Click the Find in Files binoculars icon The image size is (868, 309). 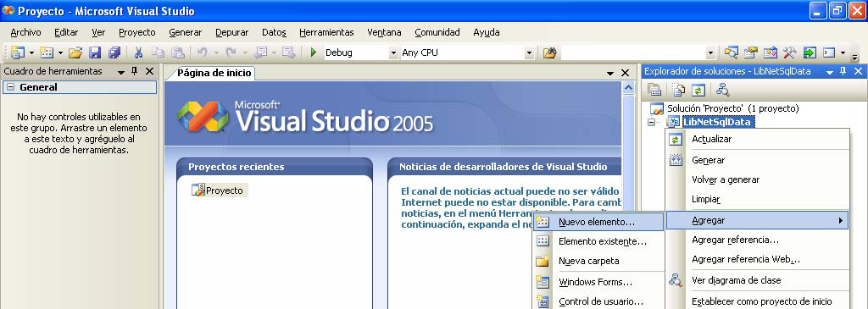pos(549,52)
